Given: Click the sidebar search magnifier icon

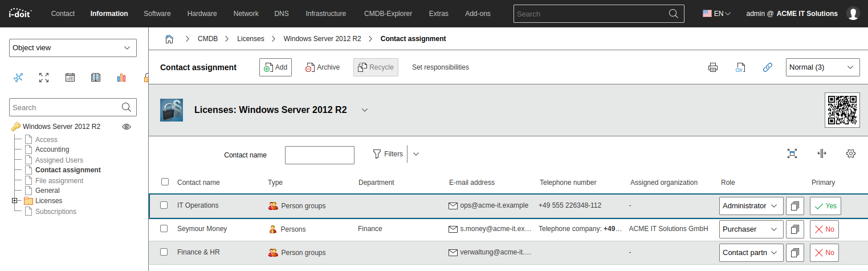Looking at the screenshot, I should (x=127, y=107).
